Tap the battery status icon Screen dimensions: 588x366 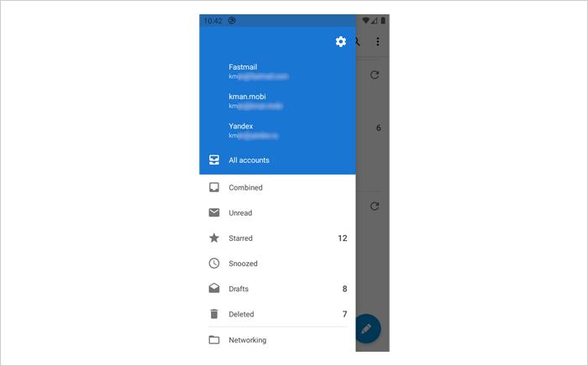383,21
